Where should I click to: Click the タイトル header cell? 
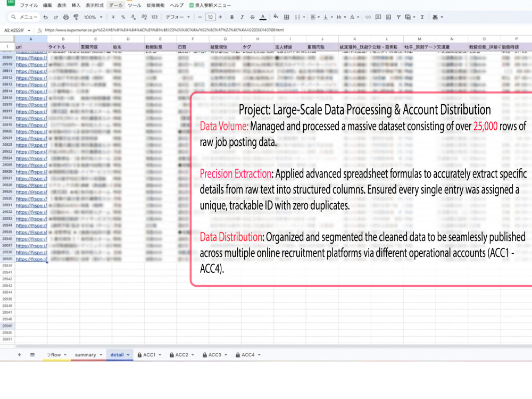pyautogui.click(x=63, y=47)
